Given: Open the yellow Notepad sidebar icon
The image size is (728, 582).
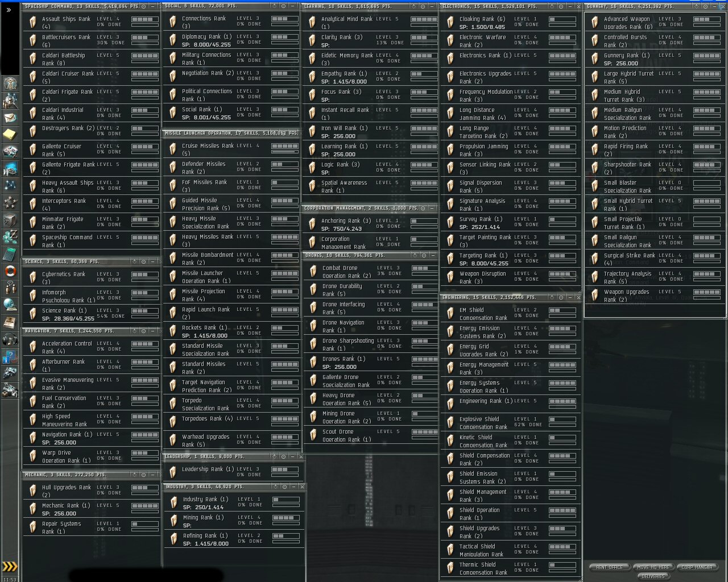Looking at the screenshot, I should [10, 135].
